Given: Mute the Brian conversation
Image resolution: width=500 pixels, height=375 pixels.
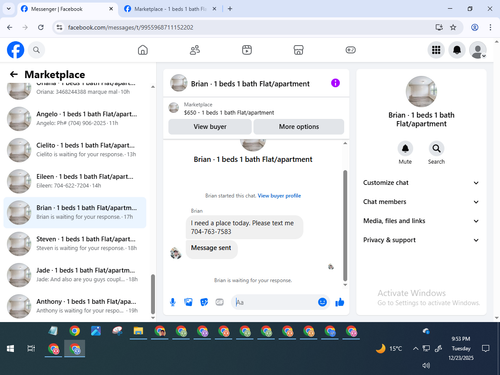Looking at the screenshot, I should click(405, 149).
